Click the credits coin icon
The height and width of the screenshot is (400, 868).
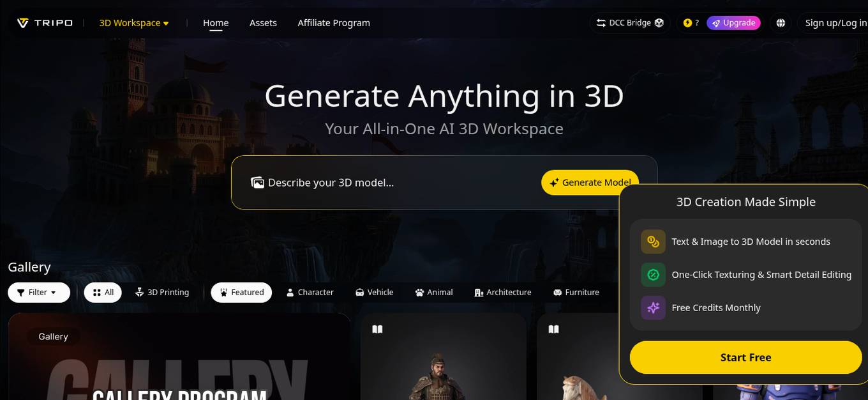(688, 22)
